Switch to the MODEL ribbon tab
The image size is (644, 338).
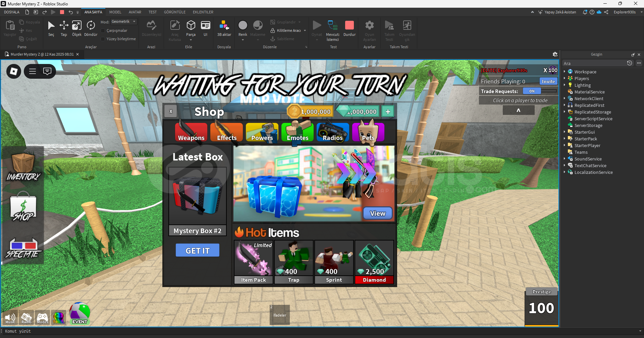tap(115, 12)
